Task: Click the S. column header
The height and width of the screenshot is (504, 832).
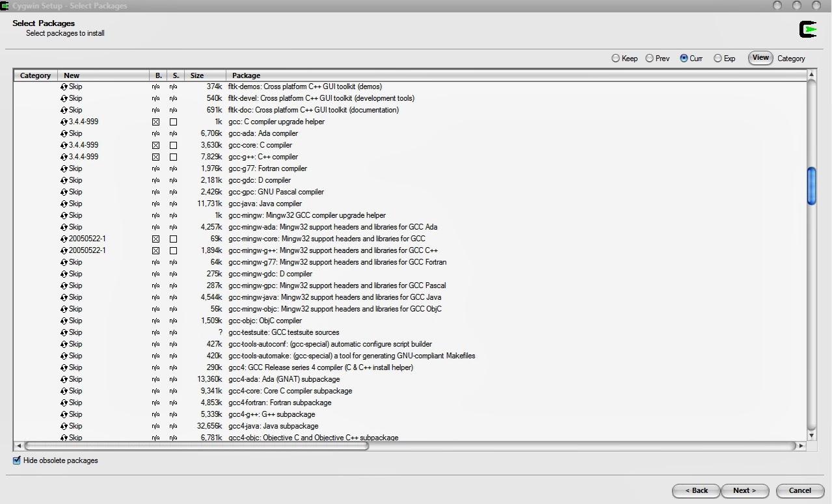Action: (176, 75)
